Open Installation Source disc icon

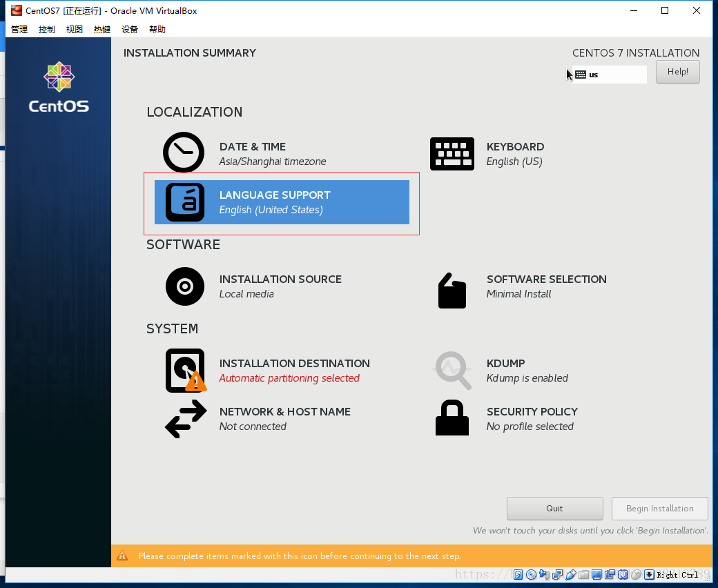185,286
